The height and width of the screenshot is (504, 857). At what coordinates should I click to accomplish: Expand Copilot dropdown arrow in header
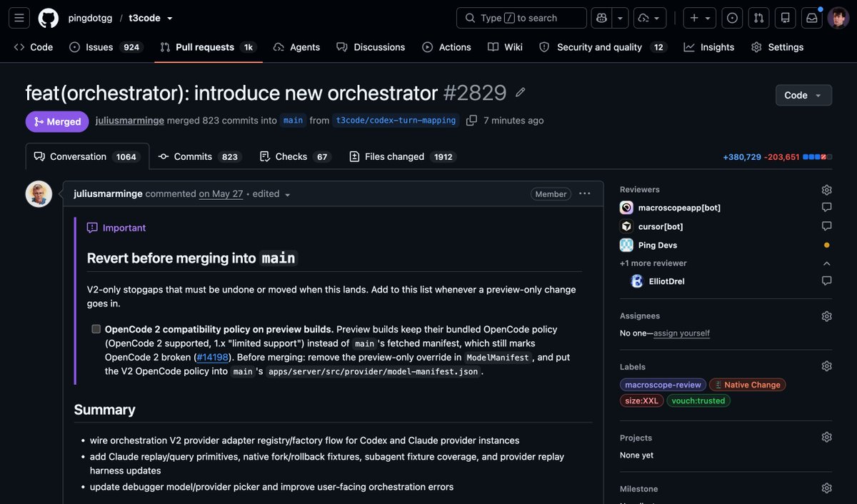(x=621, y=18)
